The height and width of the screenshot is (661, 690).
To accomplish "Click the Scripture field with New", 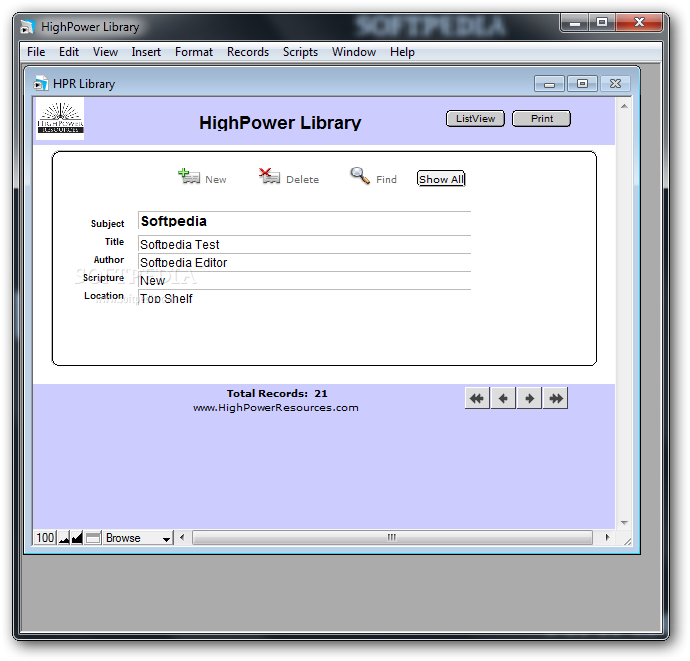I will click(305, 280).
